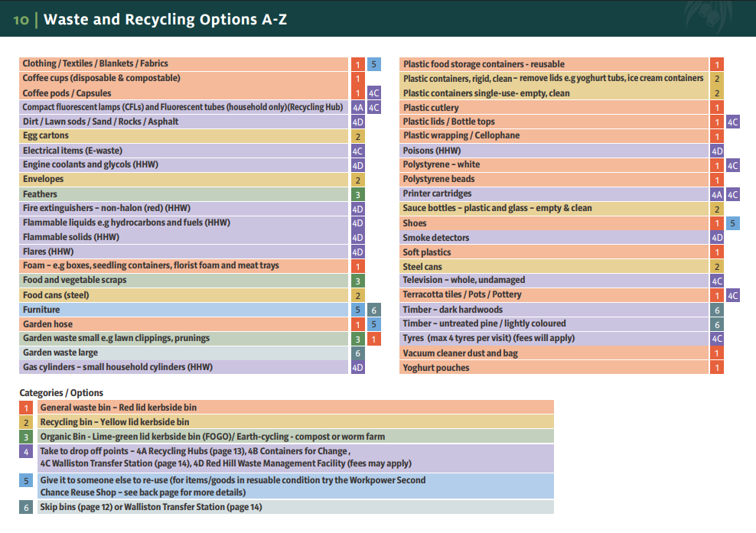Image resolution: width=756 pixels, height=533 pixels.
Task: Click 'Flammable liquids e.g hydrocarbons and fuels'
Action: (x=184, y=223)
